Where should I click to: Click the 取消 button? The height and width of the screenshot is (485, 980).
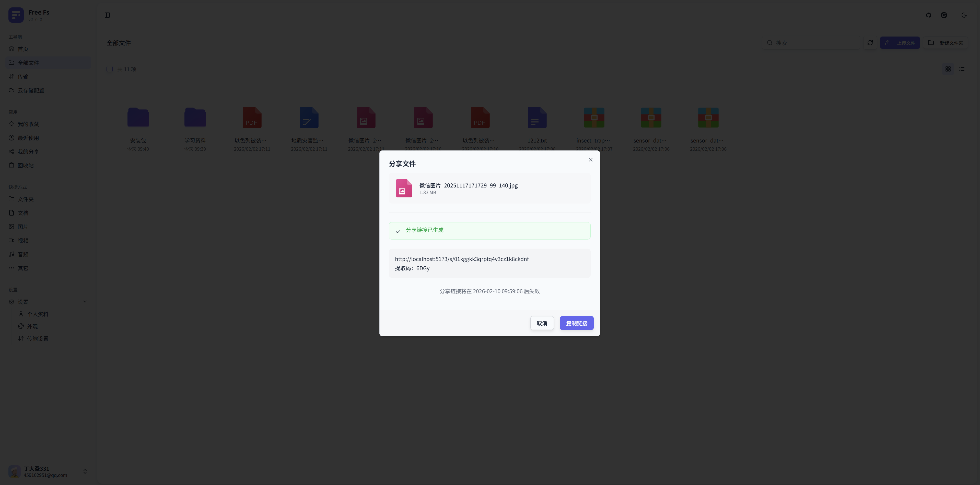[542, 323]
